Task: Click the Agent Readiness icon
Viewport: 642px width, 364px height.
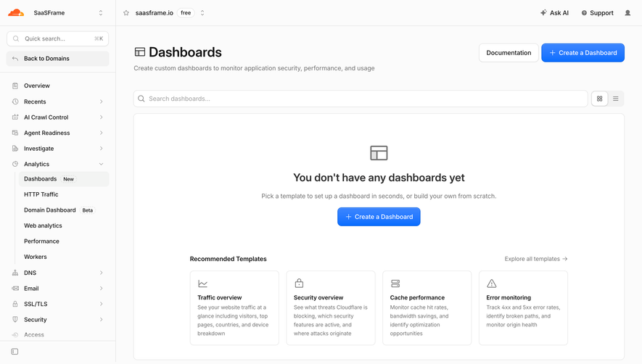Action: point(15,133)
